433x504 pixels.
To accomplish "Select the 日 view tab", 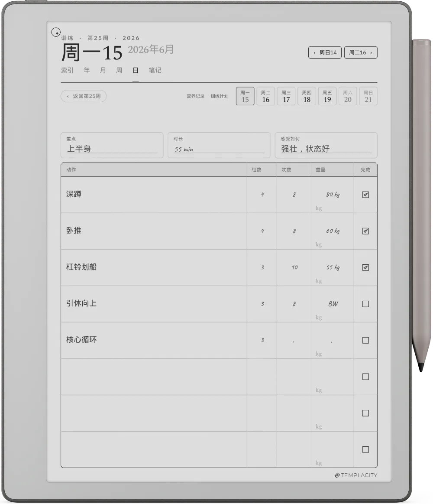I will pos(136,70).
